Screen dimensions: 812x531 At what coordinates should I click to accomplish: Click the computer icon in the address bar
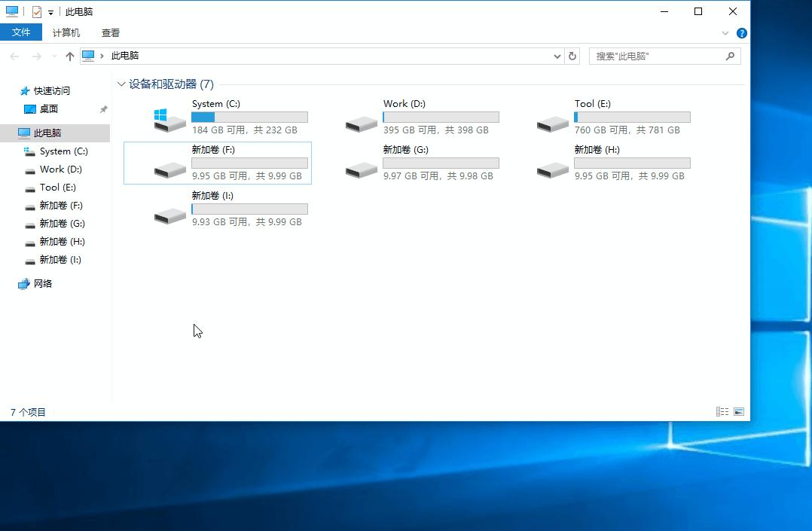click(x=89, y=56)
